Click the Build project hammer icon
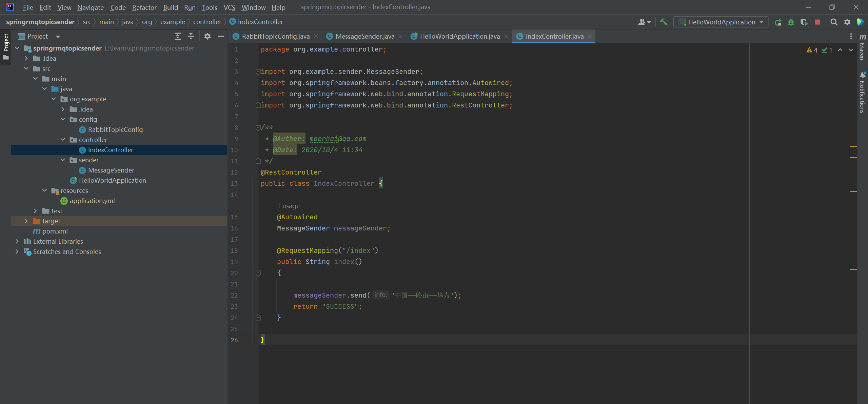 click(x=664, y=22)
